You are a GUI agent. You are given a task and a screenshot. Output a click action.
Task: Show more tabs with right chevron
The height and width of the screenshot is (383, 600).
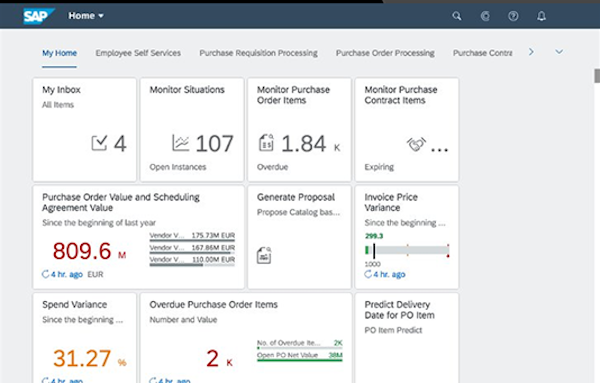[x=531, y=52]
